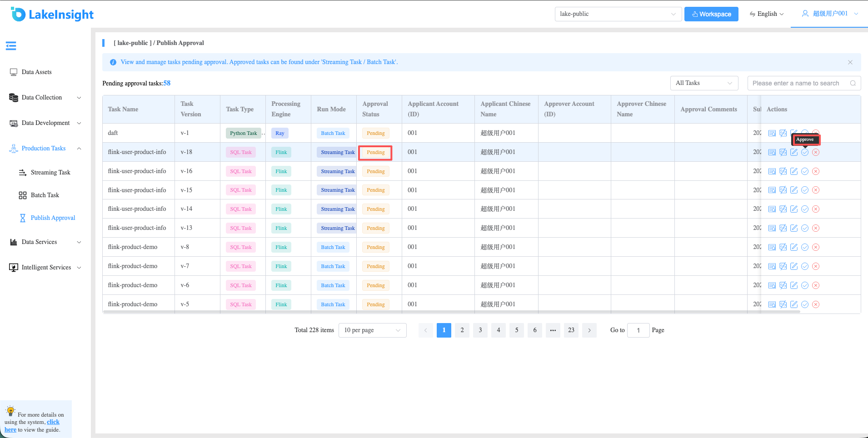Image resolution: width=868 pixels, height=438 pixels.
Task: Open code view icon for flink-user-product-info v-14
Action: click(783, 209)
